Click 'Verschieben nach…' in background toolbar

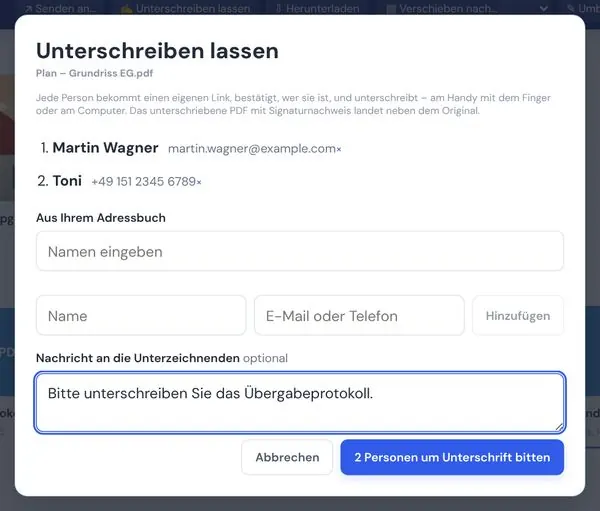click(x=441, y=8)
